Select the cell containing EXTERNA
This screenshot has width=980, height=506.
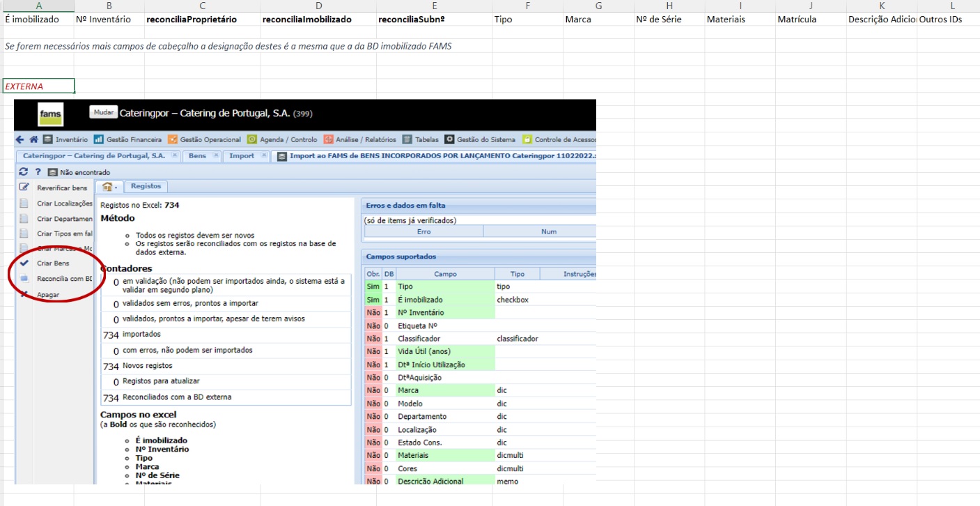click(38, 86)
